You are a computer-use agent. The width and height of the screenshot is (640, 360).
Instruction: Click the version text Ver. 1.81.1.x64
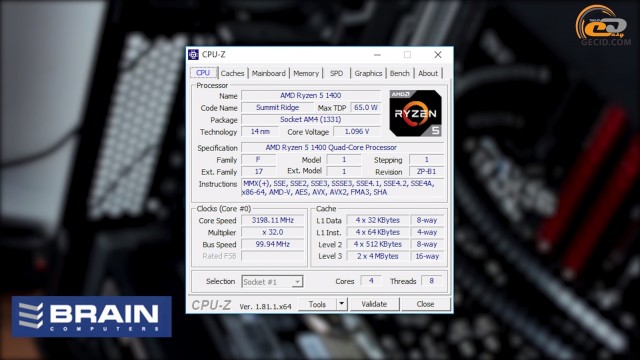click(x=265, y=307)
